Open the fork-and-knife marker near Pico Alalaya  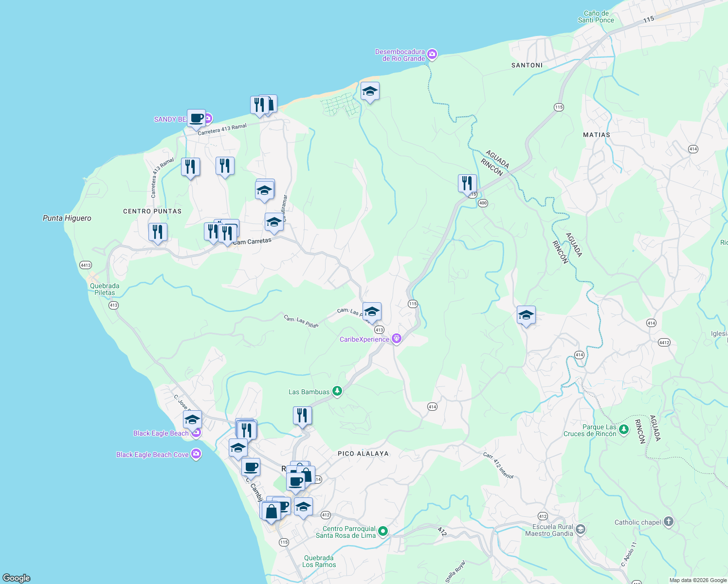(302, 415)
